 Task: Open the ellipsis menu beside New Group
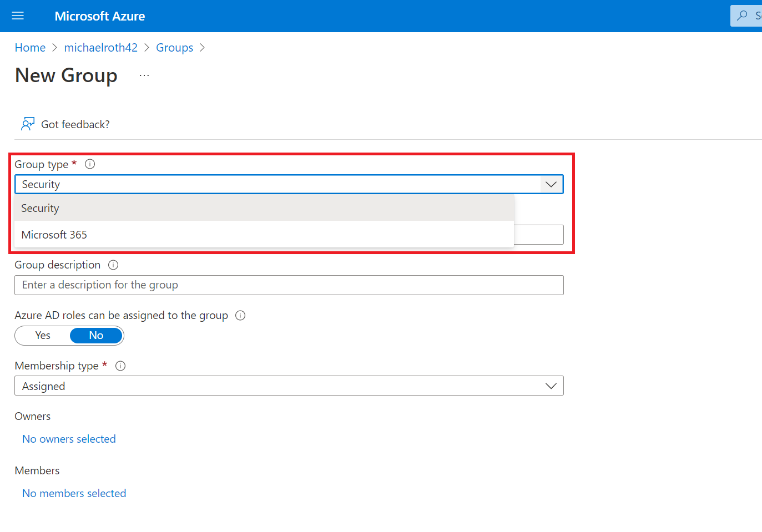coord(144,75)
